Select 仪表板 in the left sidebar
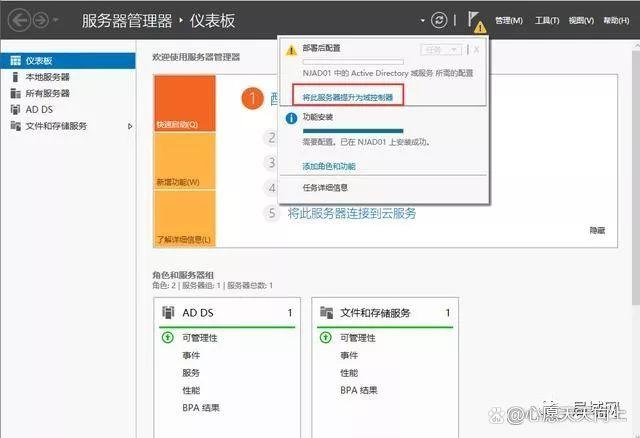The height and width of the screenshot is (438, 640). click(x=68, y=61)
